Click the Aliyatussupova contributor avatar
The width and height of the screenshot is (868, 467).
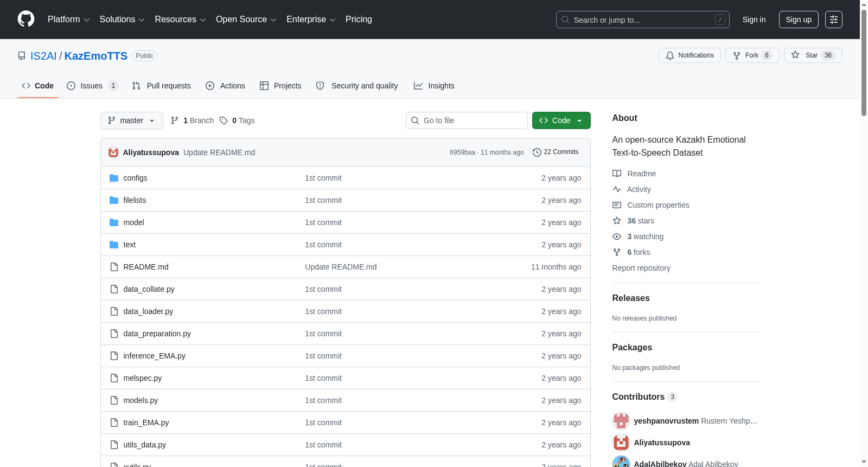(621, 443)
